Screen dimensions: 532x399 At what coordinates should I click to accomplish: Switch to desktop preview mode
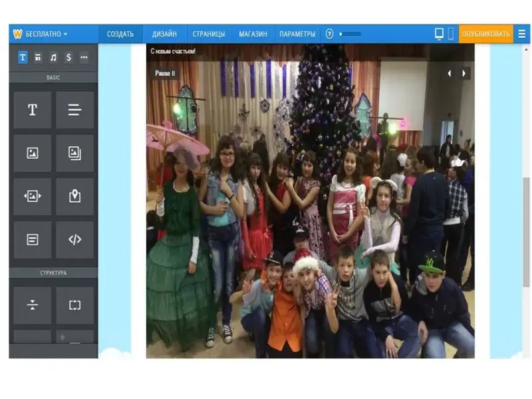coord(439,34)
